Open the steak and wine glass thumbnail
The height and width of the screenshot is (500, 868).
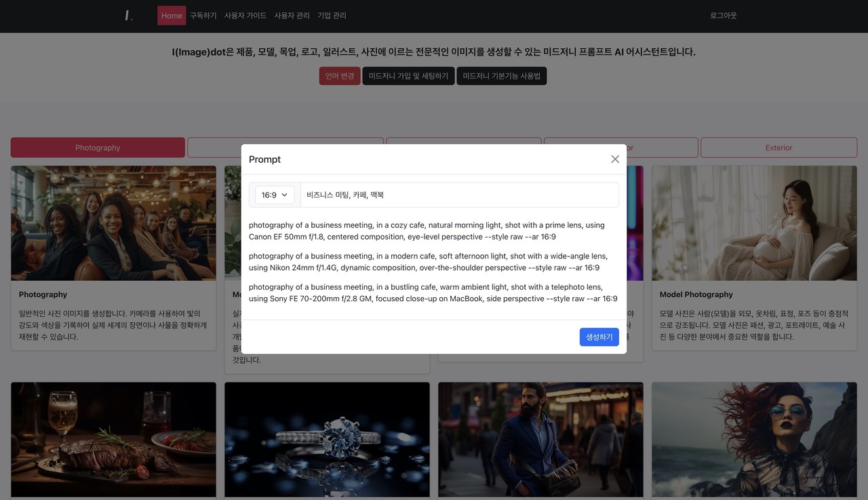point(113,440)
